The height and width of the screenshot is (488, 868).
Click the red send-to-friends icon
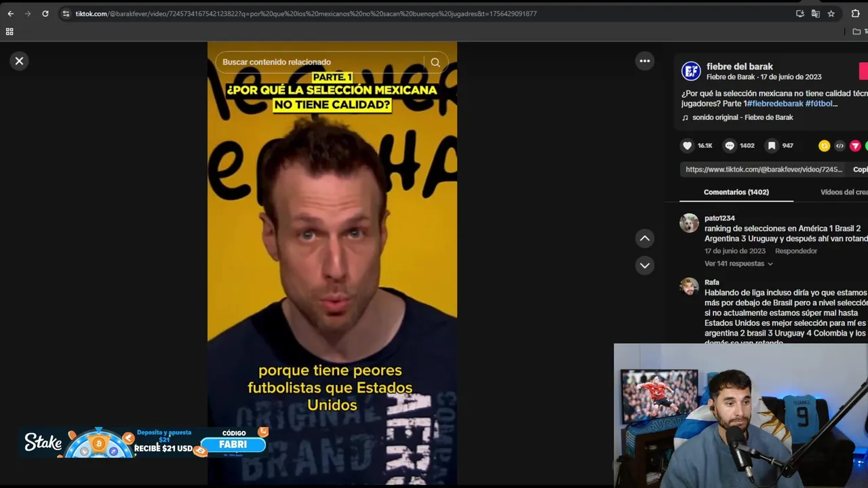pyautogui.click(x=855, y=146)
